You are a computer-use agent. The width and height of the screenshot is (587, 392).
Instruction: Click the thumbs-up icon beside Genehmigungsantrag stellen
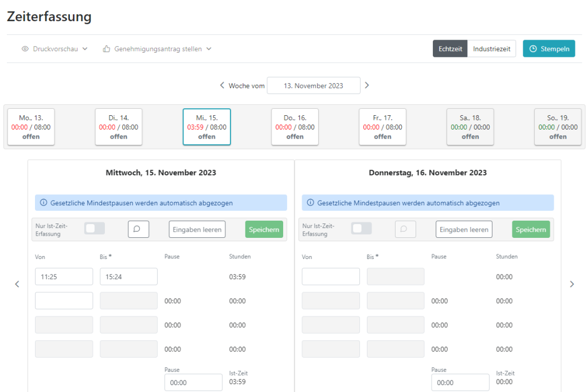pyautogui.click(x=107, y=49)
